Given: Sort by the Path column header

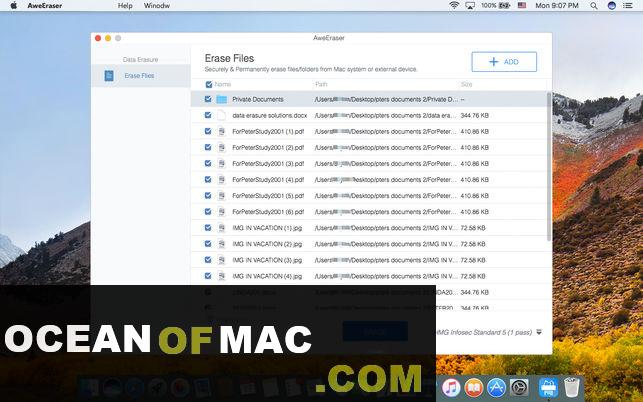Looking at the screenshot, I should point(321,85).
